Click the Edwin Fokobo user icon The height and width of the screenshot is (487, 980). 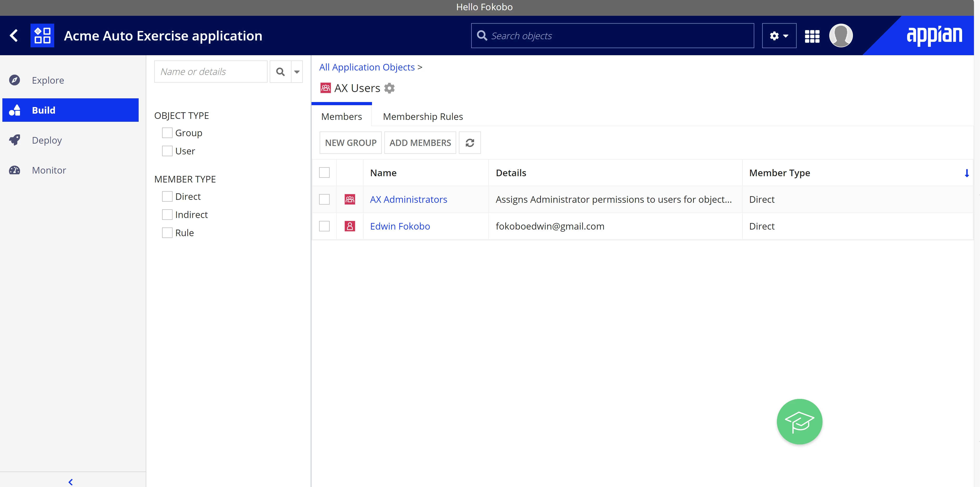pyautogui.click(x=350, y=226)
